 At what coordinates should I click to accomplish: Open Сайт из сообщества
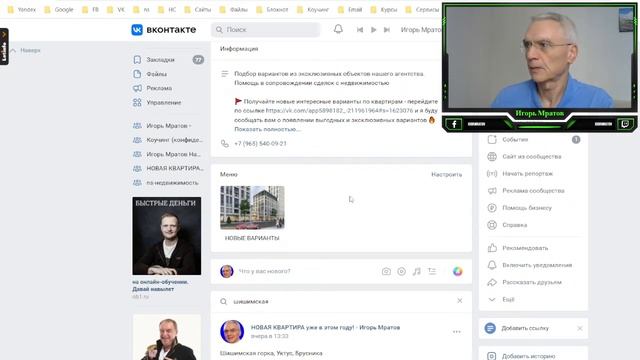point(533,157)
